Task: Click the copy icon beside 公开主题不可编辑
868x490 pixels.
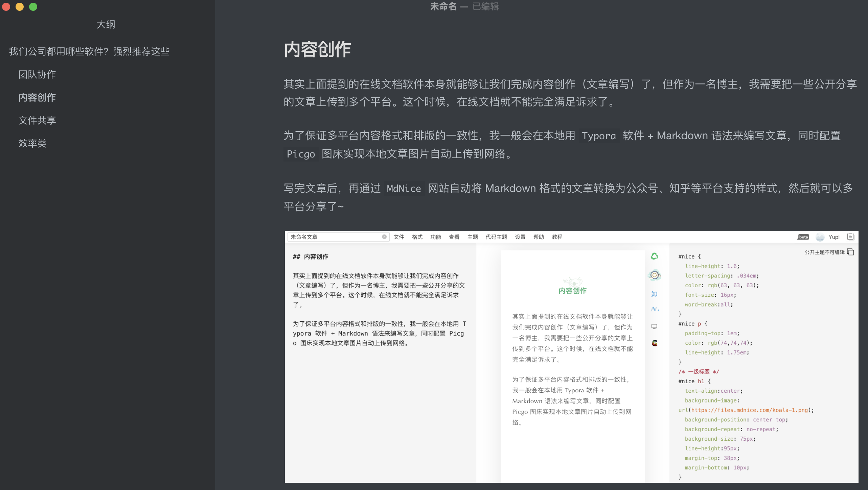Action: pos(851,252)
